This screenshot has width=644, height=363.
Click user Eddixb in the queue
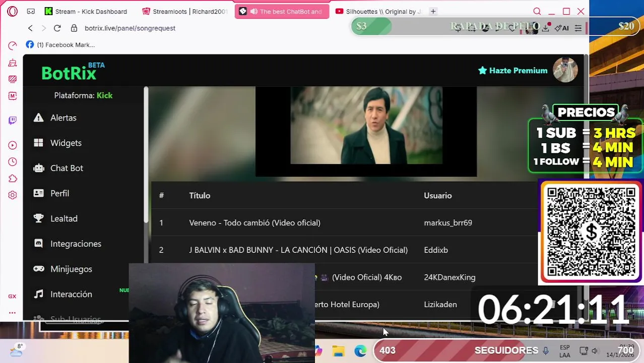[436, 250]
